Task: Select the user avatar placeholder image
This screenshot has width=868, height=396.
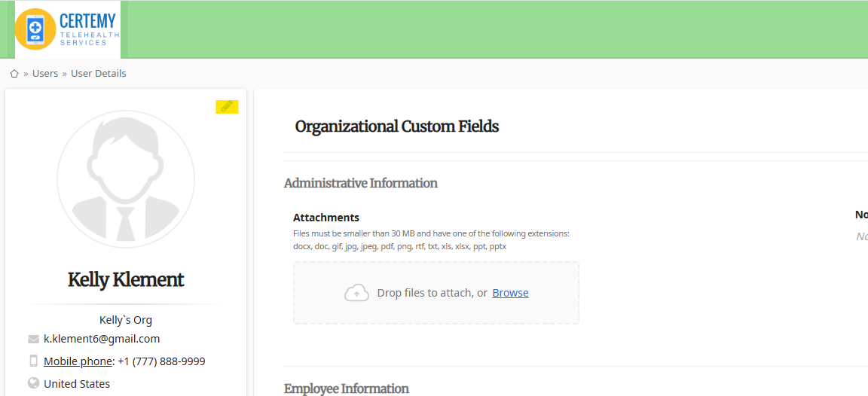Action: coord(126,178)
